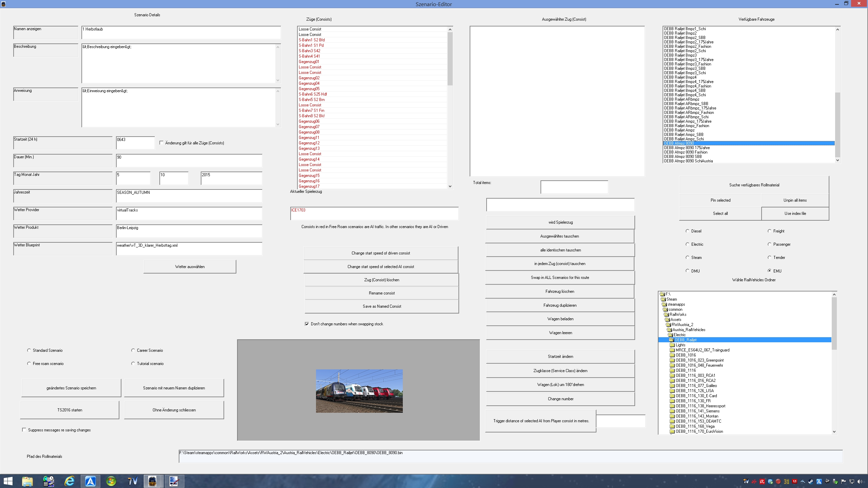Select consist Gegenzug05 in the list
Viewport: 868px width, 488px height.
[x=309, y=89]
